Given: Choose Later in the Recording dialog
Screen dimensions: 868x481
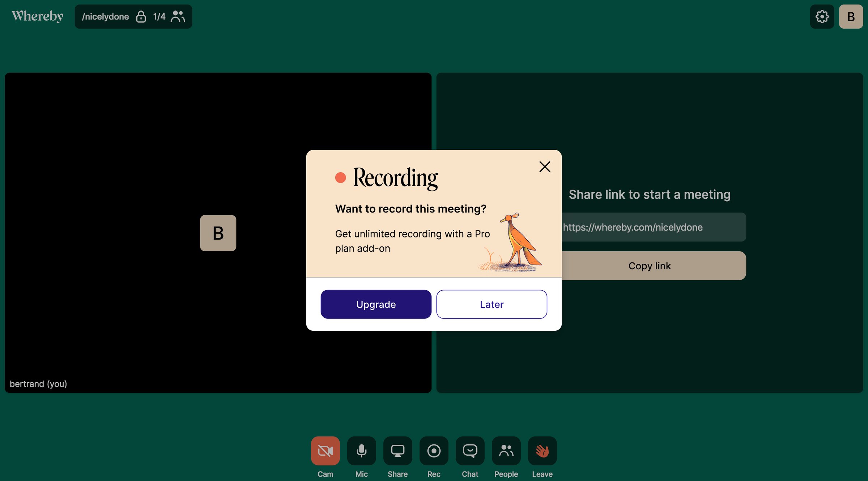Looking at the screenshot, I should [x=492, y=304].
